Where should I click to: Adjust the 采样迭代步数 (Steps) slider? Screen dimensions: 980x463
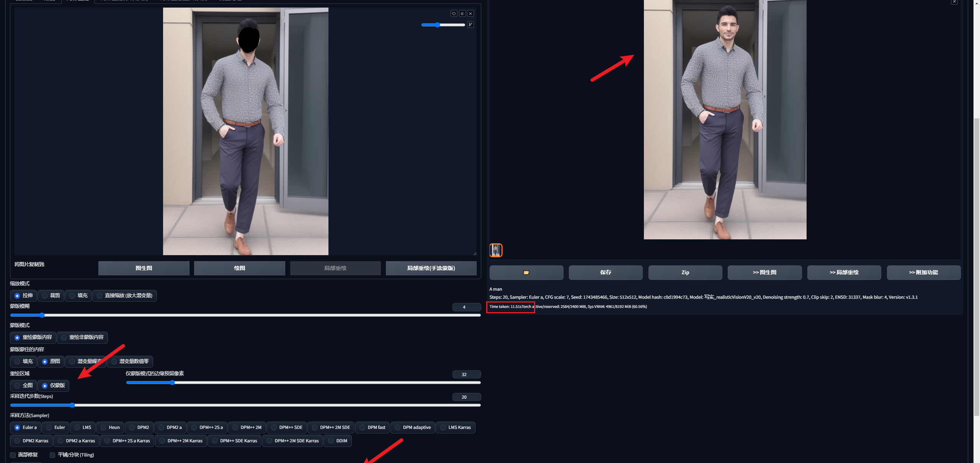coord(245,405)
